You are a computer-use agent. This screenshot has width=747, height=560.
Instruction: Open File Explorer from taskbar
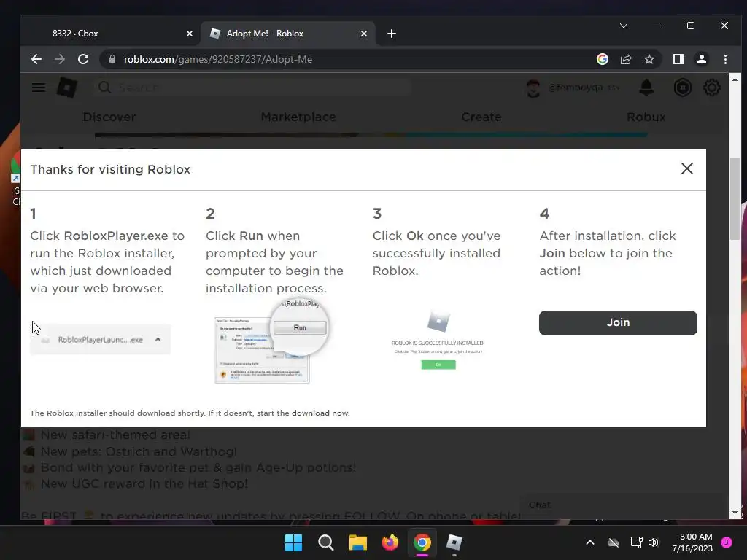point(357,542)
